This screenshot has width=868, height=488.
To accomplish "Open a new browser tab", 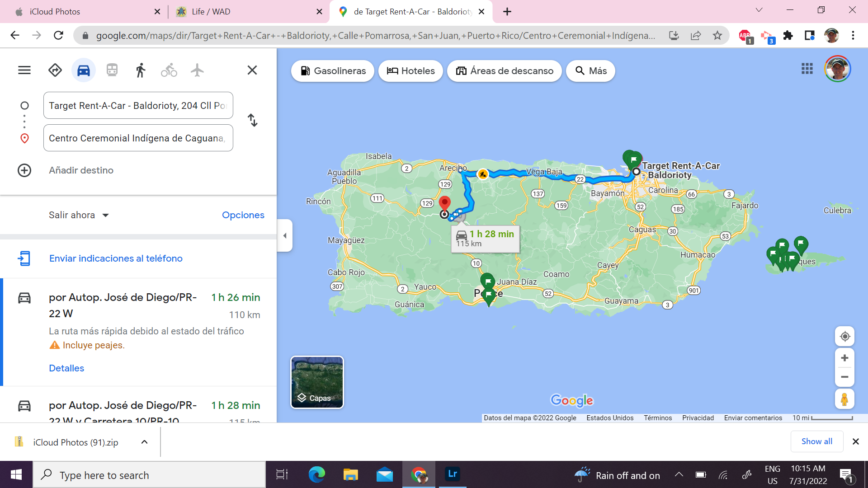I will coord(507,12).
